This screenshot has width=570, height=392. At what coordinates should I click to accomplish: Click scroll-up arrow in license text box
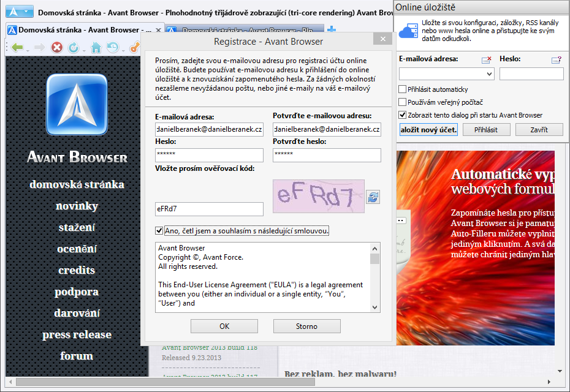point(374,249)
